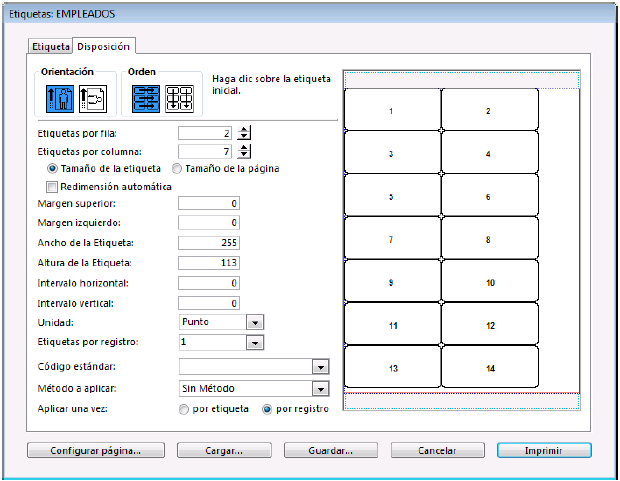Viewport: 620px width, 481px height.
Task: Click the Ancho de la Etiqueta field
Action: point(209,242)
